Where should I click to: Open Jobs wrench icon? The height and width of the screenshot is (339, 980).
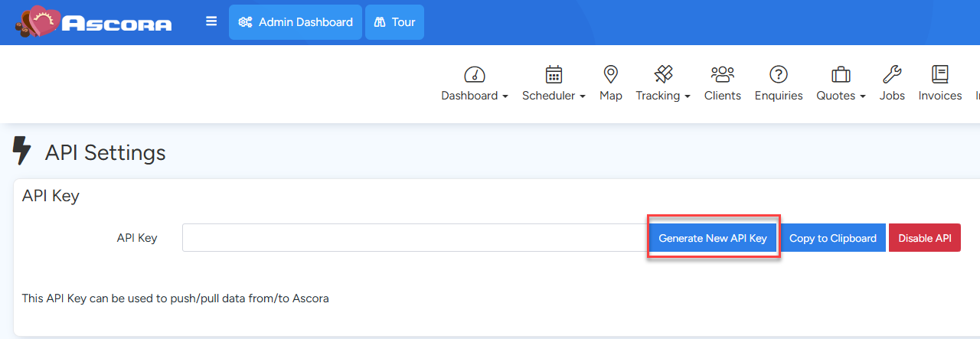coord(892,74)
